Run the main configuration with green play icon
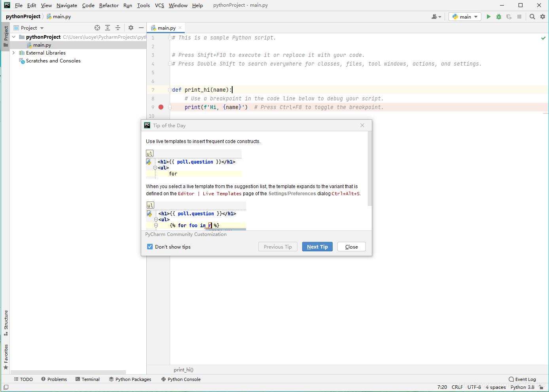This screenshot has width=549, height=392. coord(488,17)
